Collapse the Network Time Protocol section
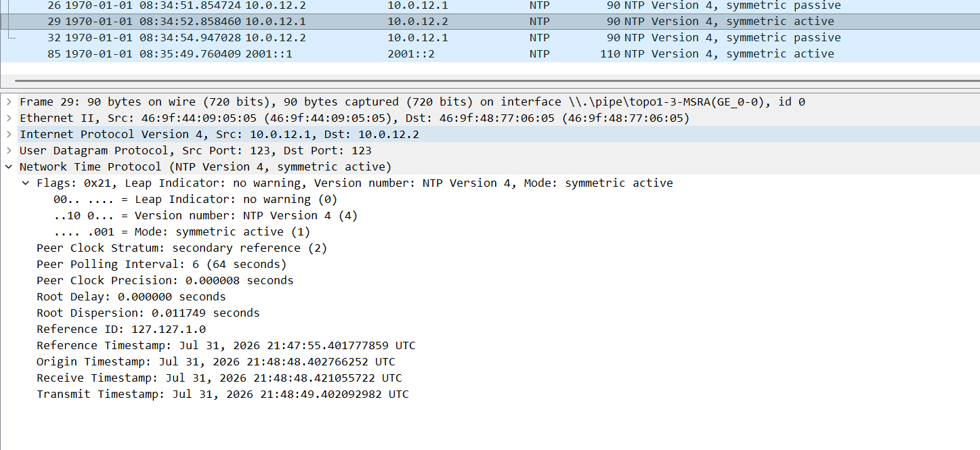 [x=9, y=167]
